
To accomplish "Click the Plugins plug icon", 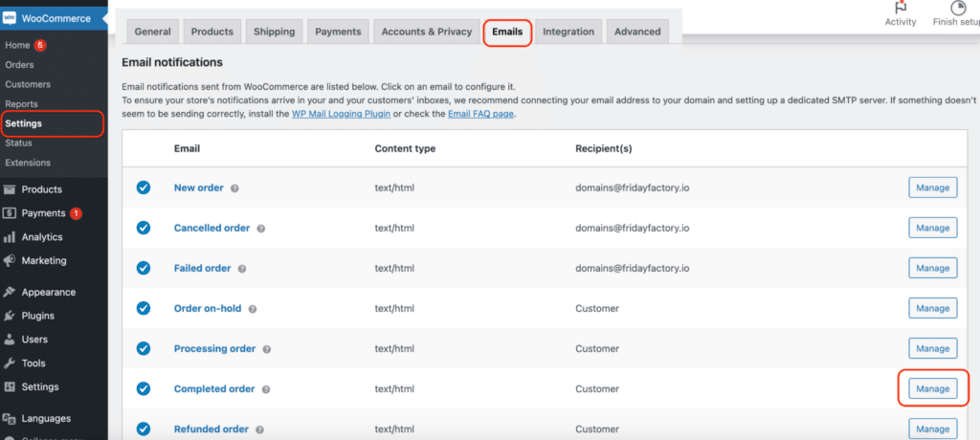I will point(9,316).
